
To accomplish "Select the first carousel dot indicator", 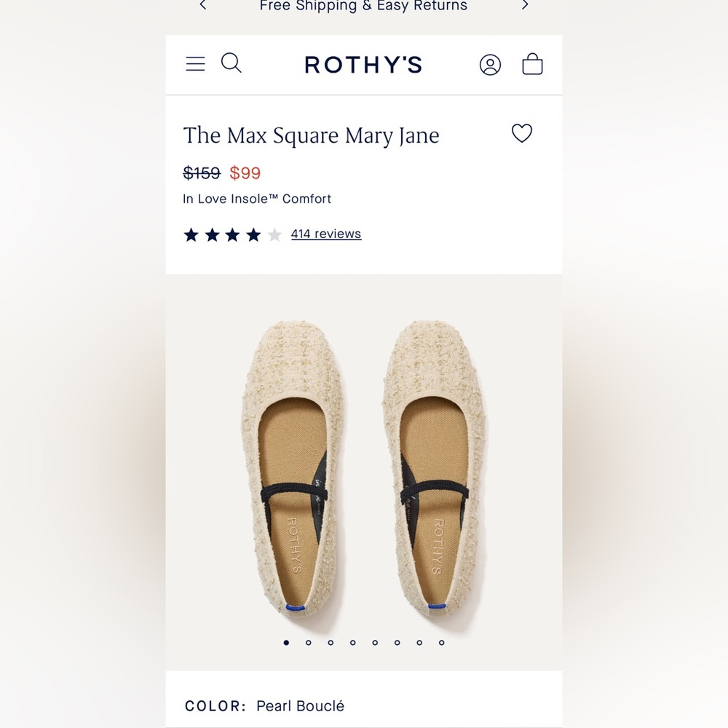I will [x=286, y=643].
